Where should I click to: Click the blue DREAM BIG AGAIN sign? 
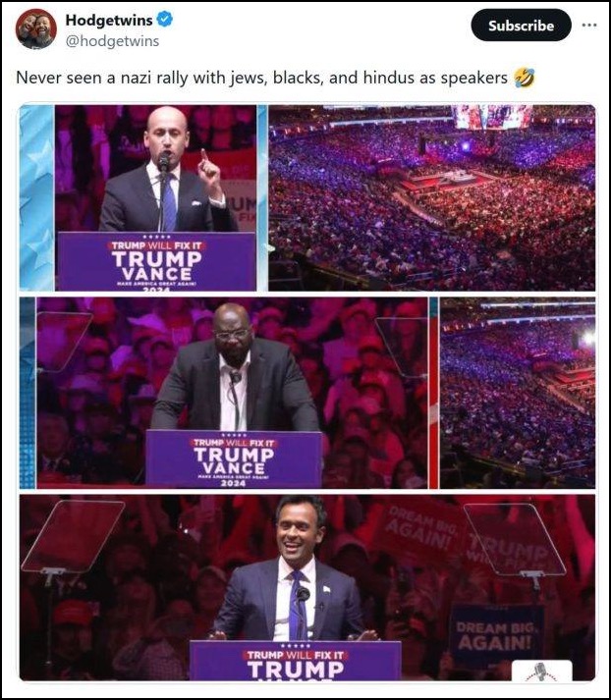point(496,636)
